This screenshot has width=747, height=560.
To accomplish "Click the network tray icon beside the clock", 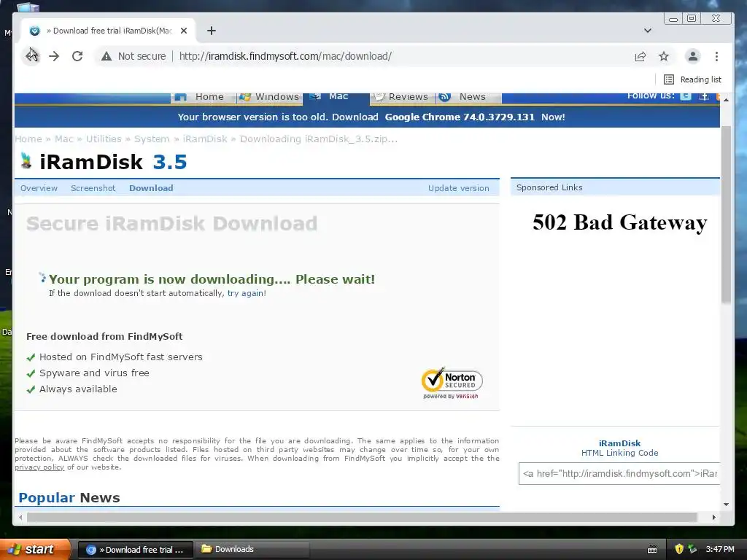I will point(692,549).
